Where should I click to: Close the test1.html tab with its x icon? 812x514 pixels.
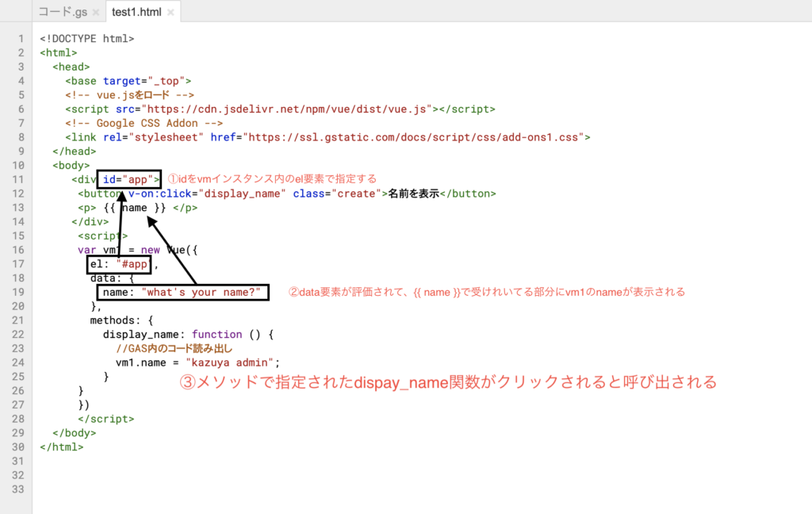pos(170,13)
